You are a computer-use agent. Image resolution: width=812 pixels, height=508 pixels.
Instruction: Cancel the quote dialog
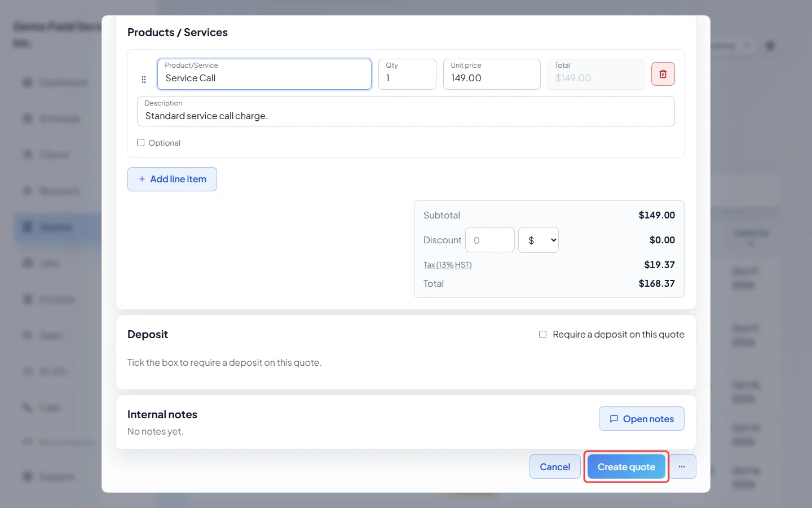[x=555, y=467]
